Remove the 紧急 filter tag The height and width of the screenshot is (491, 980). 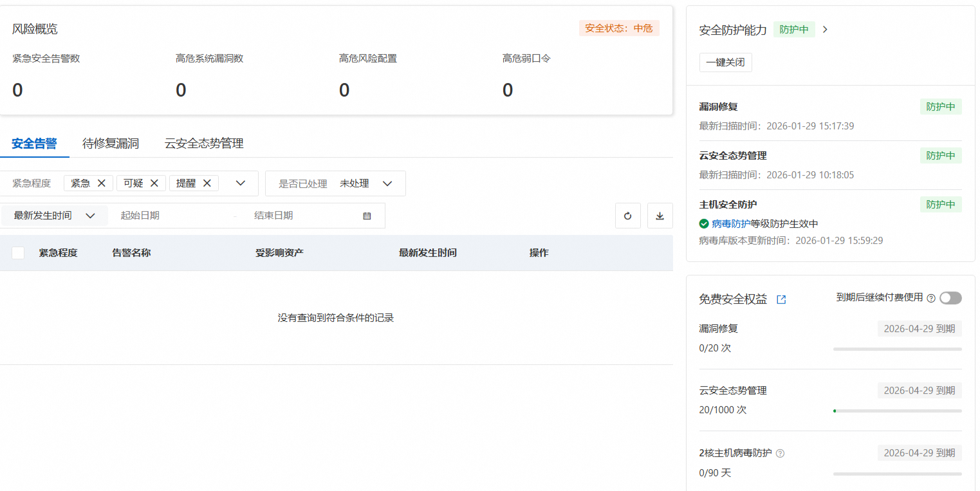(x=101, y=183)
